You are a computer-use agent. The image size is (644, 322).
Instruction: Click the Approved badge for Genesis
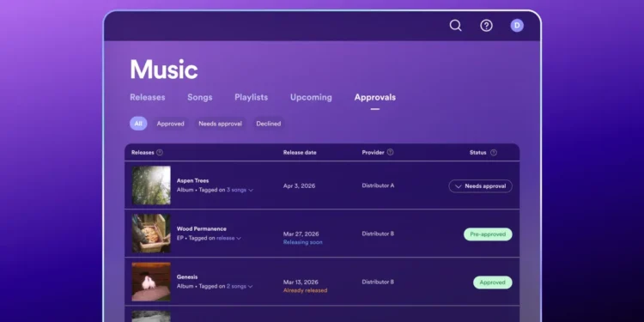(x=493, y=283)
